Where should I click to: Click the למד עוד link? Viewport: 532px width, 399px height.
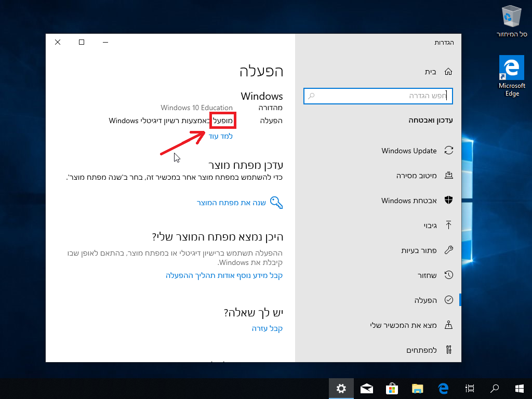[220, 137]
